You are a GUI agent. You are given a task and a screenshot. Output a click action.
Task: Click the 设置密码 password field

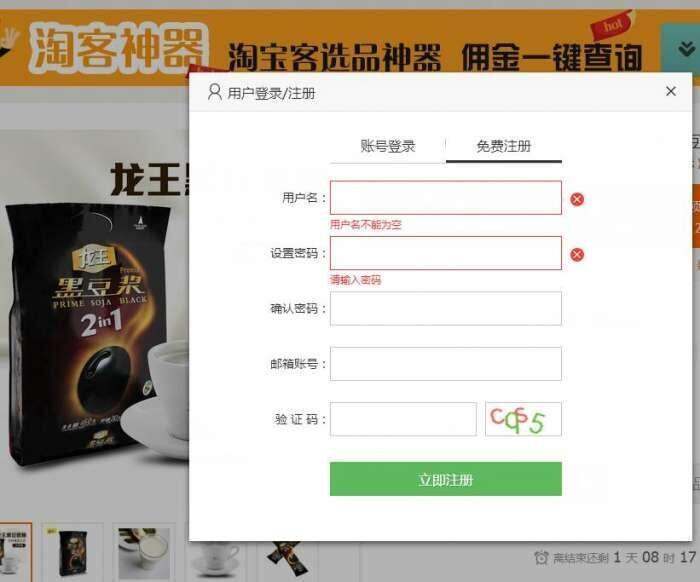pos(446,253)
